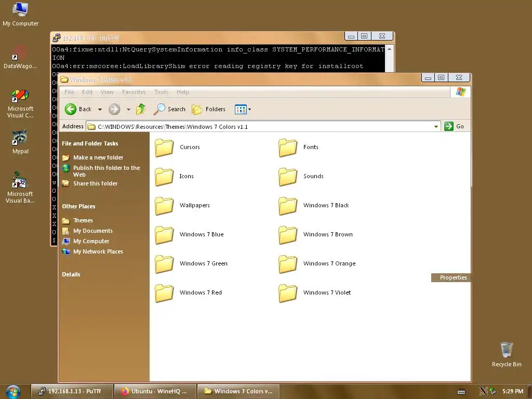Open the Start menu orb
The width and height of the screenshot is (532, 399).
pyautogui.click(x=13, y=392)
